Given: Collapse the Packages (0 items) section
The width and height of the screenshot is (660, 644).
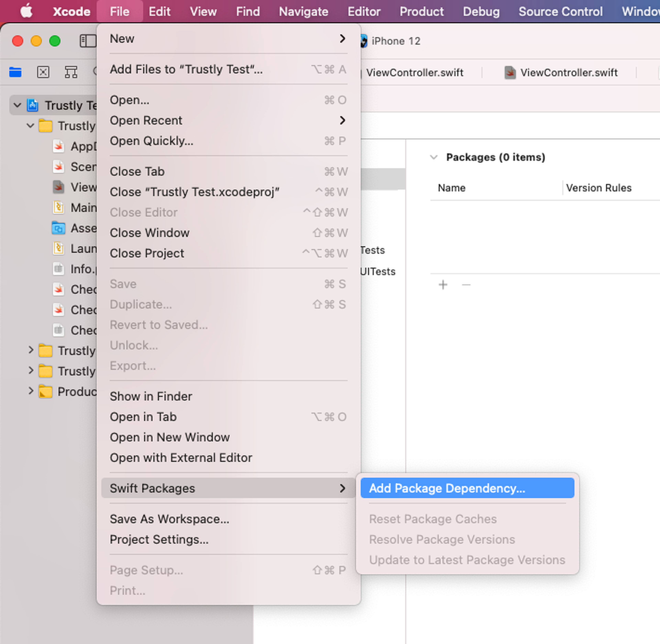Looking at the screenshot, I should [434, 157].
